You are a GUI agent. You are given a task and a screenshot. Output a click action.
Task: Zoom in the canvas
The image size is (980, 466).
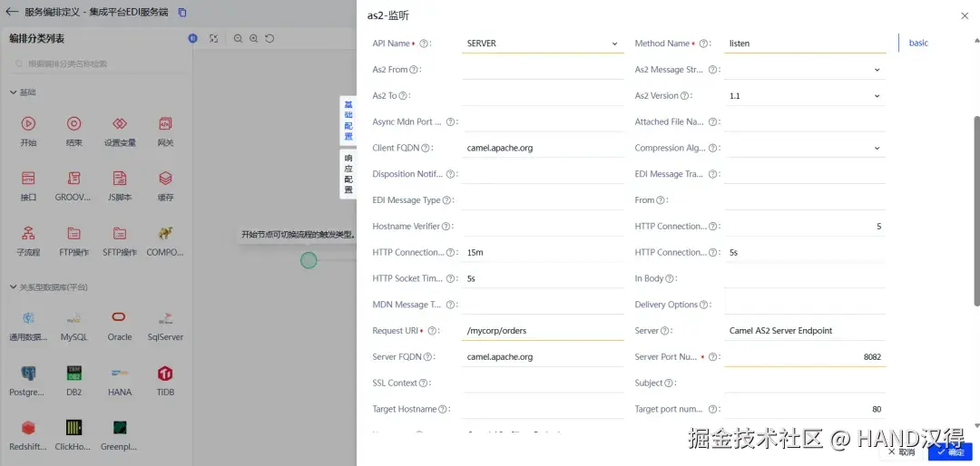point(254,39)
